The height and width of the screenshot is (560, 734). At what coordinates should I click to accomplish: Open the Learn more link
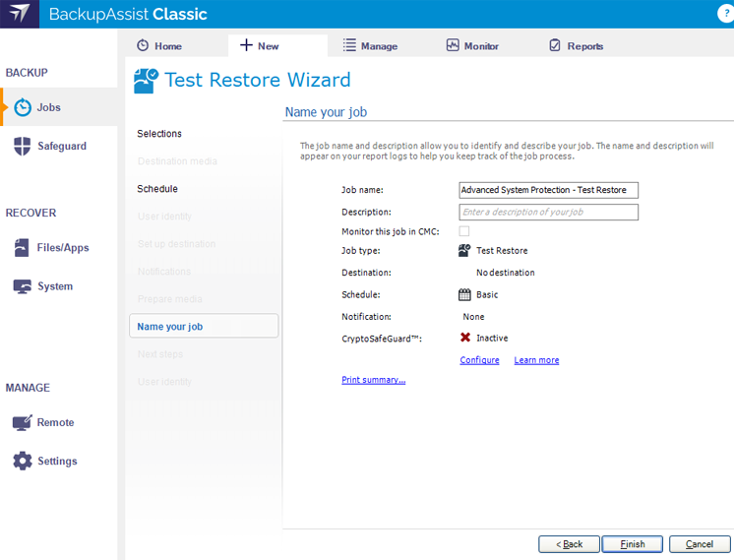coord(536,360)
